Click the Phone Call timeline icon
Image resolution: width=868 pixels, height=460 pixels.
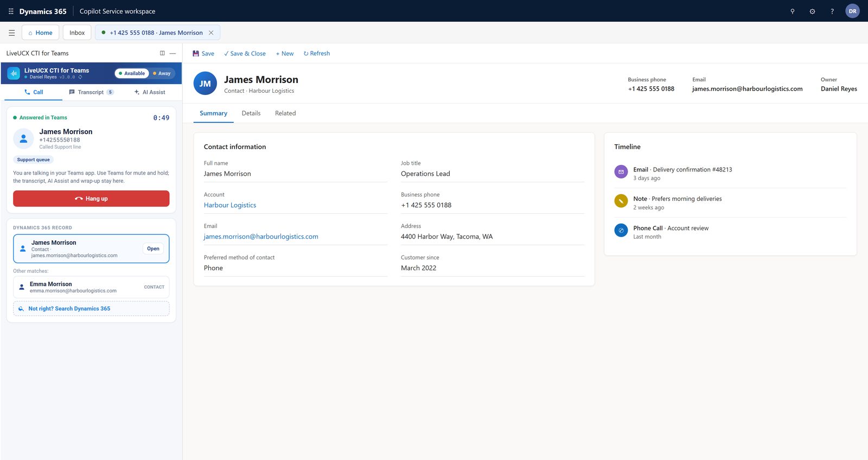pos(621,230)
